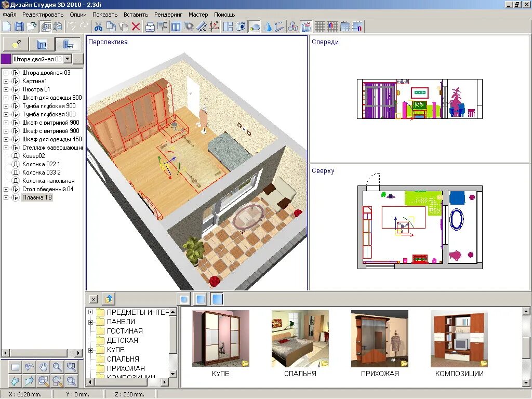Expand the Стол обеденный 04 node
The image size is (532, 399).
(x=6, y=189)
